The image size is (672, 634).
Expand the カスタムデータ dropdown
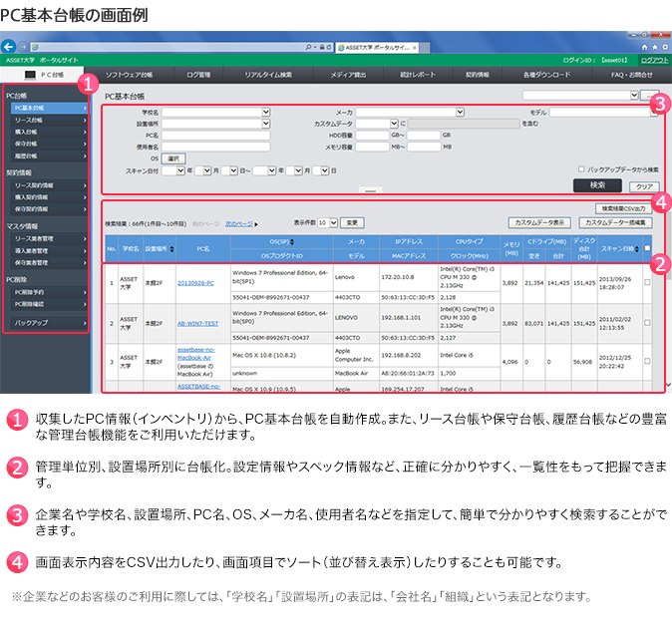point(394,124)
